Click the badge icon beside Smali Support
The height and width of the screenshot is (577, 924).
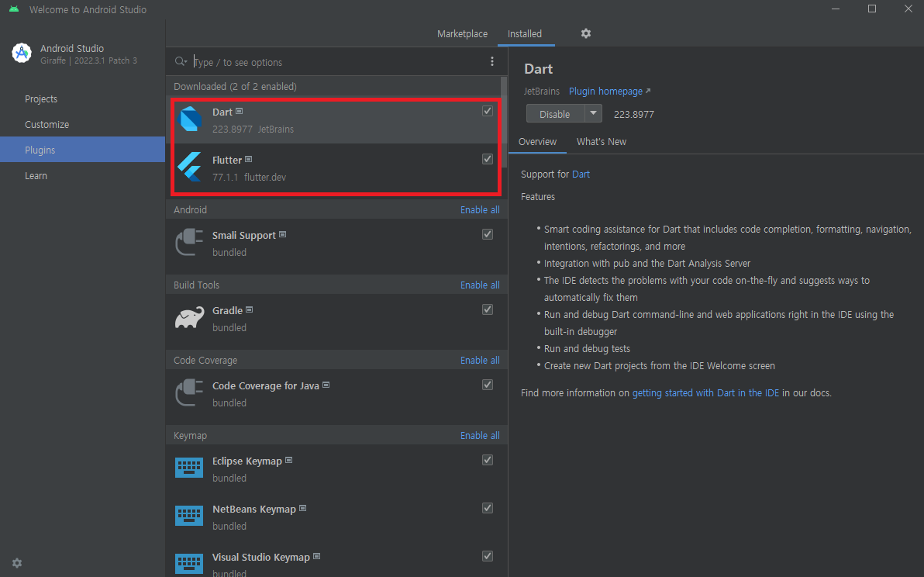283,234
